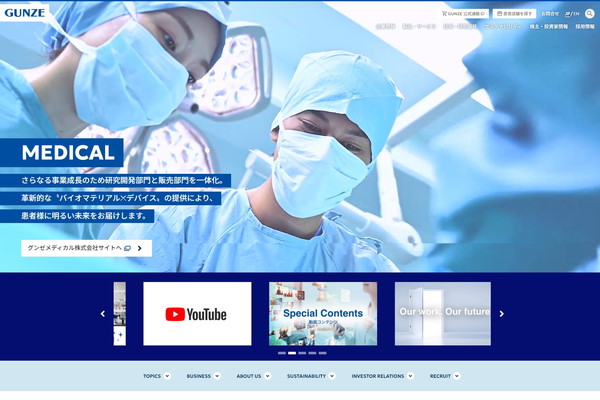Advance carousel with next arrow
This screenshot has height=400, width=600.
click(x=502, y=313)
